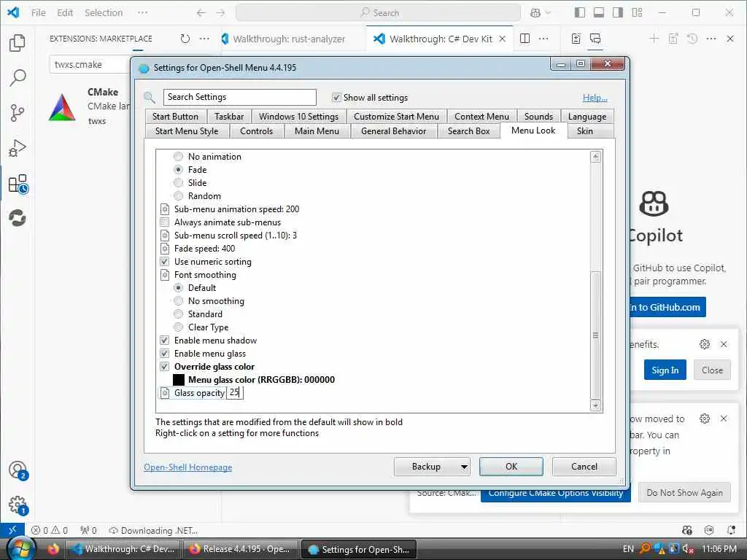Open the editor tab More Actions ellipsis
Screen dimensions: 747x560
543,39
